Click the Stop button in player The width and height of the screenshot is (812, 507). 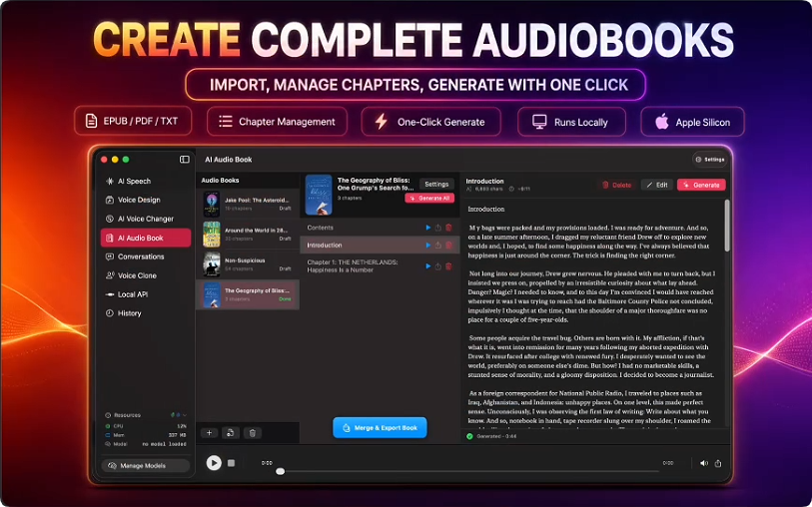pyautogui.click(x=231, y=463)
